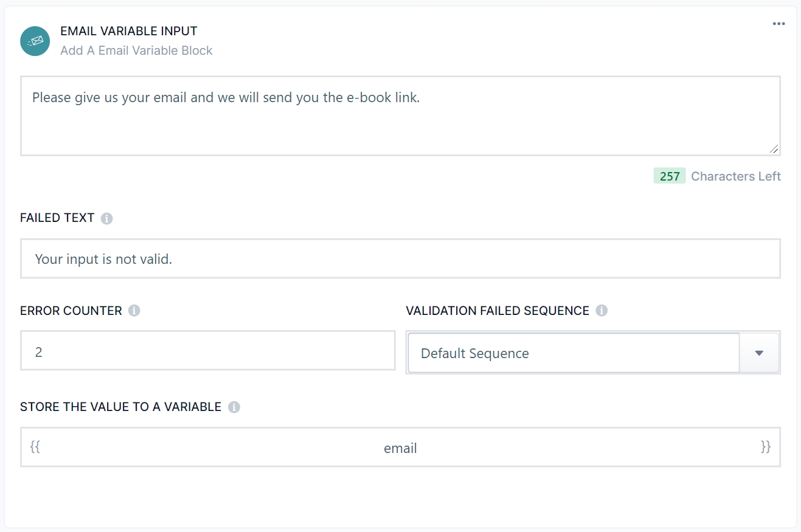Select the Default Sequence combo box

(573, 353)
